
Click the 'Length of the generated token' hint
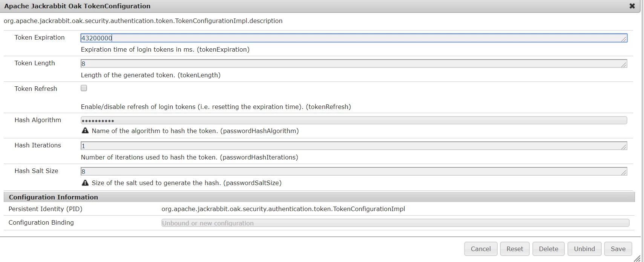point(150,75)
